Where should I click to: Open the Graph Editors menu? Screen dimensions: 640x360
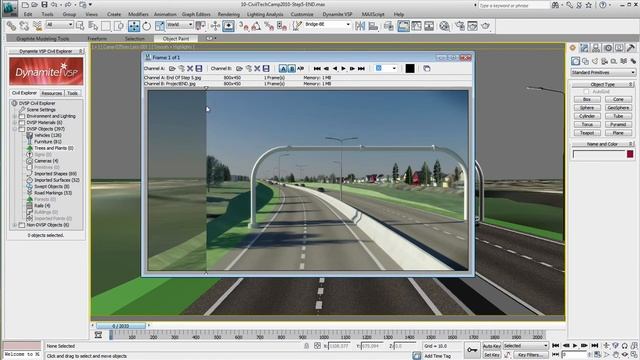[x=196, y=14]
